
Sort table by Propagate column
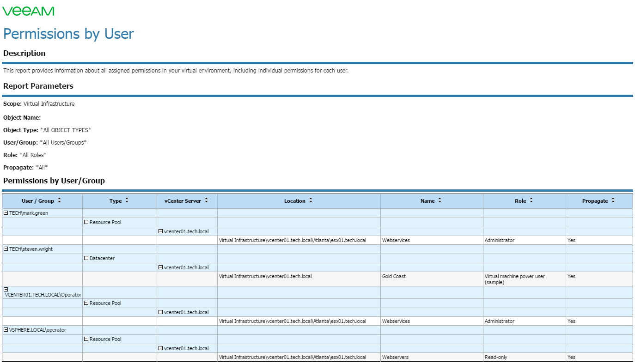(613, 200)
